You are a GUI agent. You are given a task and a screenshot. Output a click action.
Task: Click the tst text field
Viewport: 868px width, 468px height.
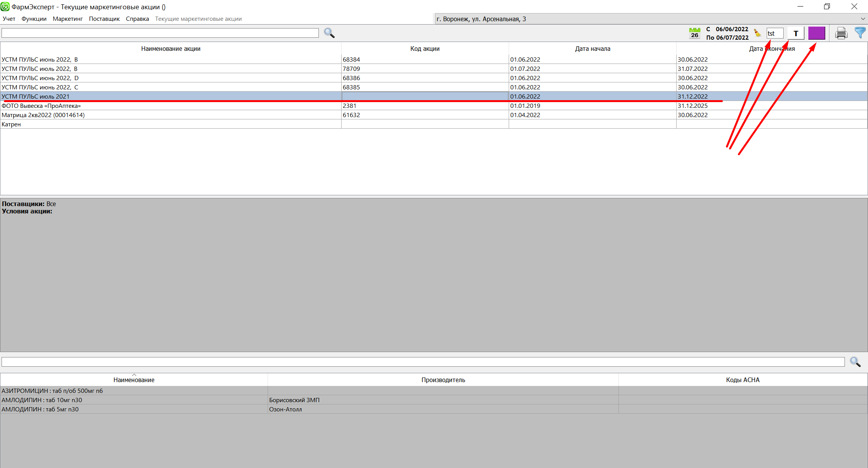click(x=774, y=34)
